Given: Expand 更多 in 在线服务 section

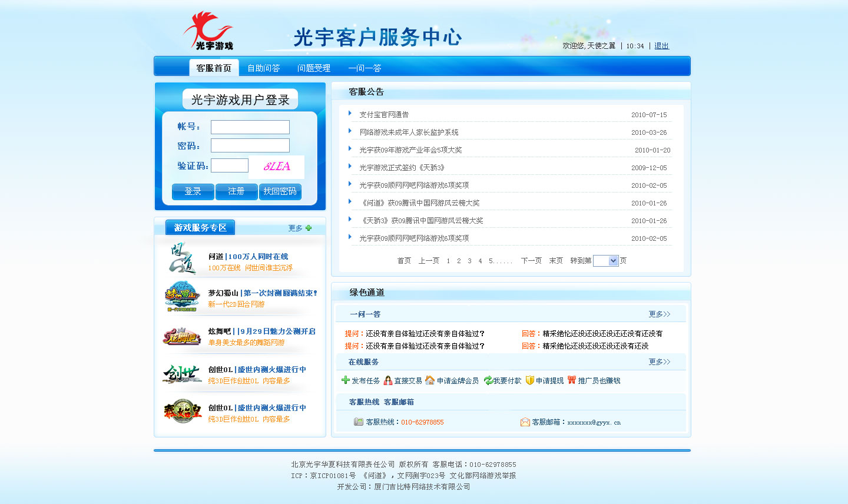Looking at the screenshot, I should coord(660,362).
